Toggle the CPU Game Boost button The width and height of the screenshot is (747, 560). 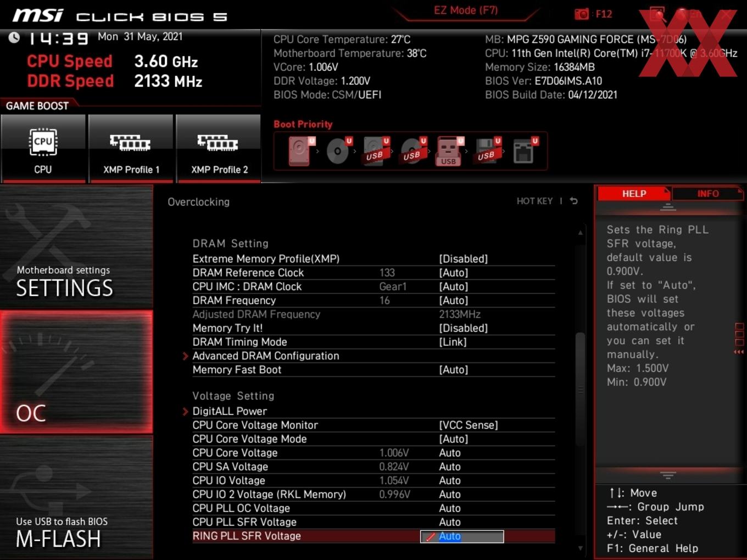pyautogui.click(x=43, y=148)
